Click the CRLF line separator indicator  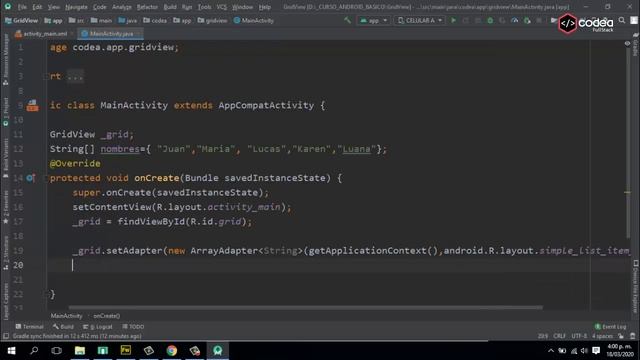(559, 336)
